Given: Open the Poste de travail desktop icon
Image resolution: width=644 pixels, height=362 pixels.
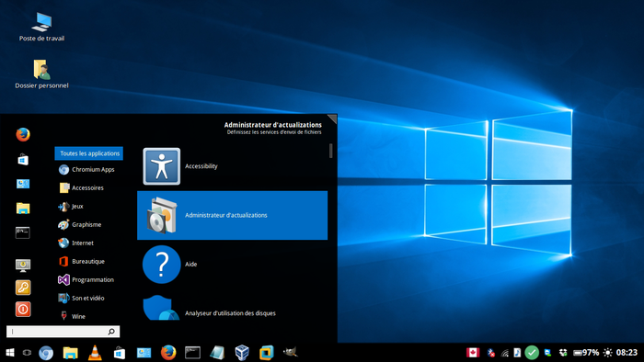Looking at the screenshot, I should pos(42,27).
